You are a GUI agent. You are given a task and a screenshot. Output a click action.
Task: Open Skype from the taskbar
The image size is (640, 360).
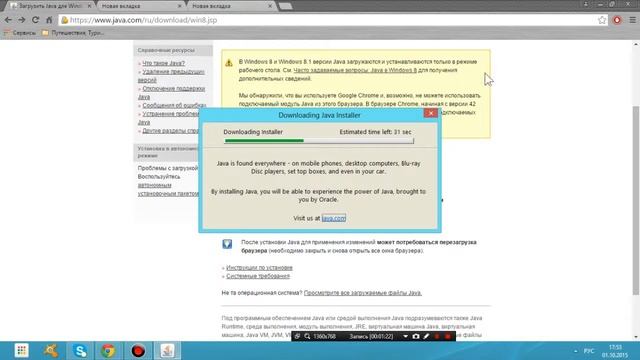[80, 351]
